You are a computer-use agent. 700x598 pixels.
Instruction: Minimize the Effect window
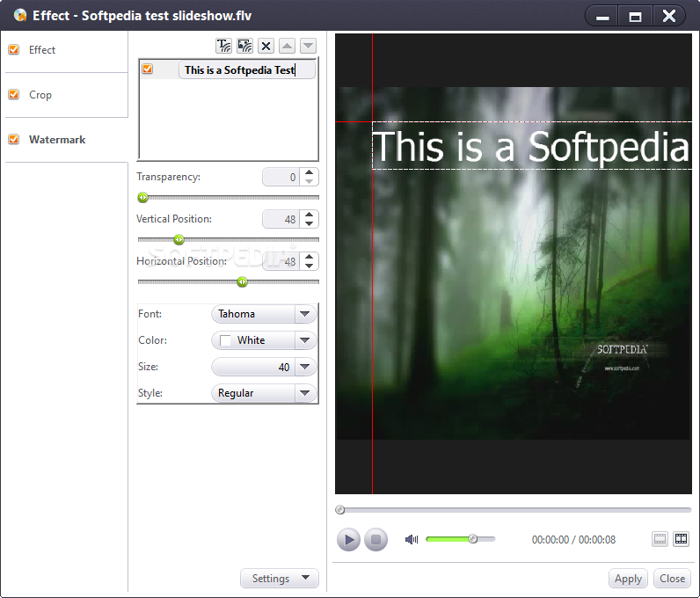click(x=602, y=16)
